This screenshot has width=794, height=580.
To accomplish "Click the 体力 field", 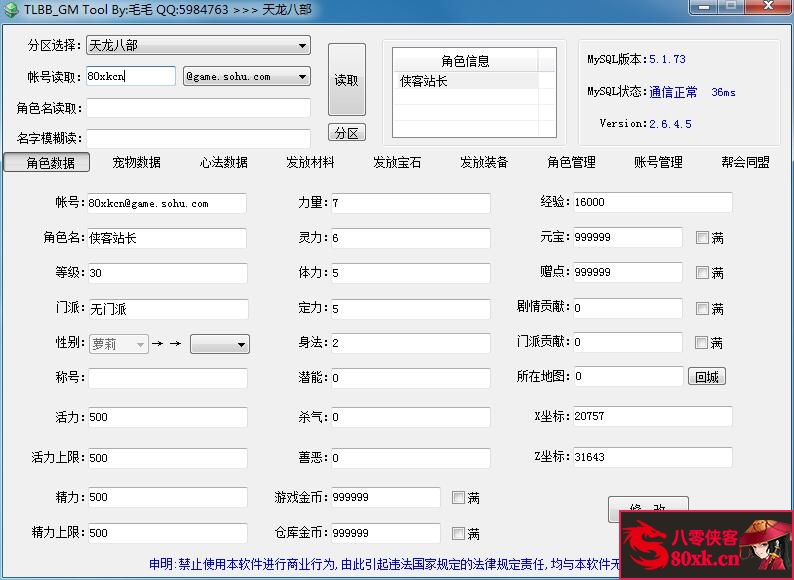I will point(411,273).
